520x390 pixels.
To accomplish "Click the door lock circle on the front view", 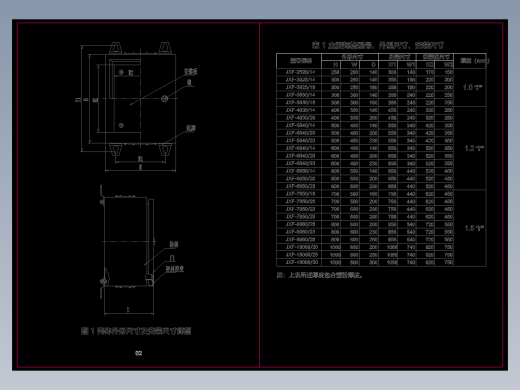I will [x=164, y=98].
